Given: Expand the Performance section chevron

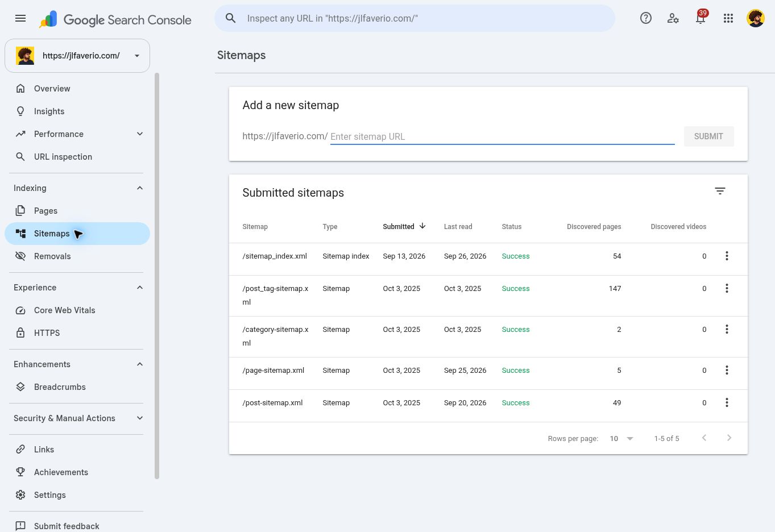Looking at the screenshot, I should click(x=140, y=134).
